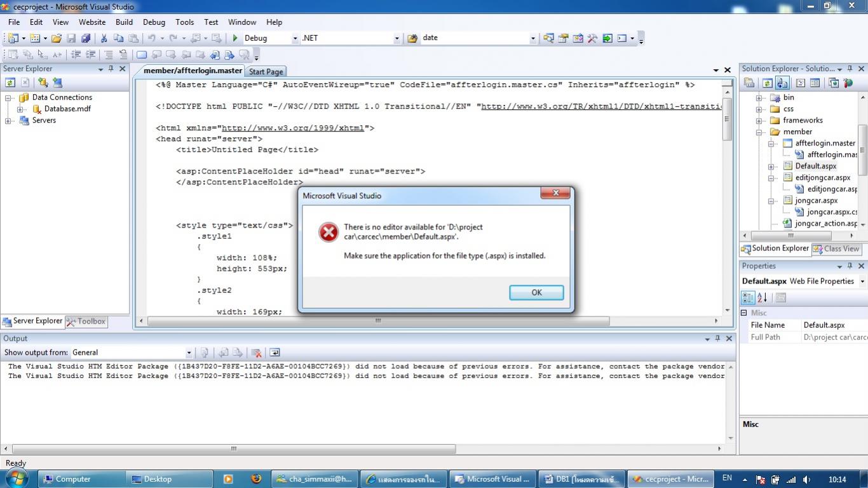
Task: Collapse the member folder in Solution Explorer
Action: (759, 132)
